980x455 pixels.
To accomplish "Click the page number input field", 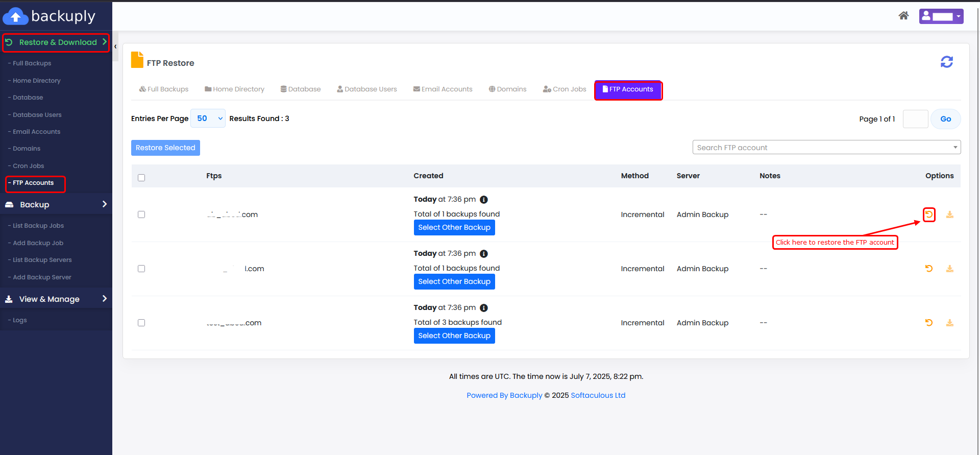I will click(915, 119).
